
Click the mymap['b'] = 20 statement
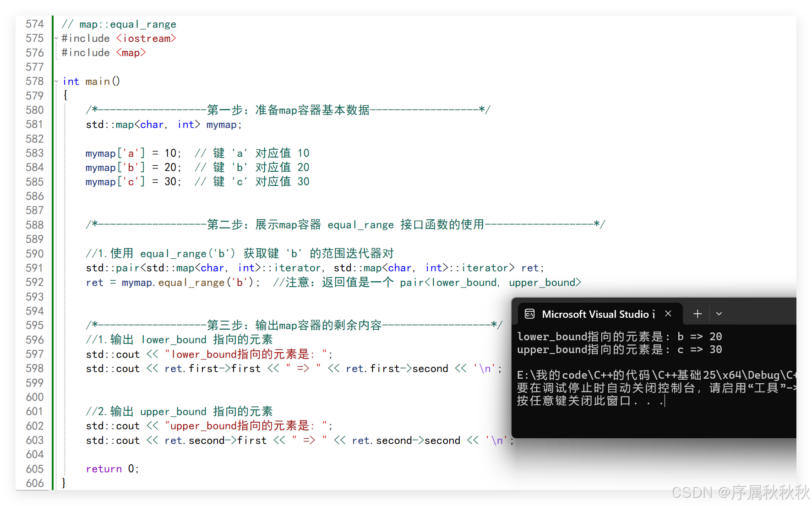pos(133,167)
